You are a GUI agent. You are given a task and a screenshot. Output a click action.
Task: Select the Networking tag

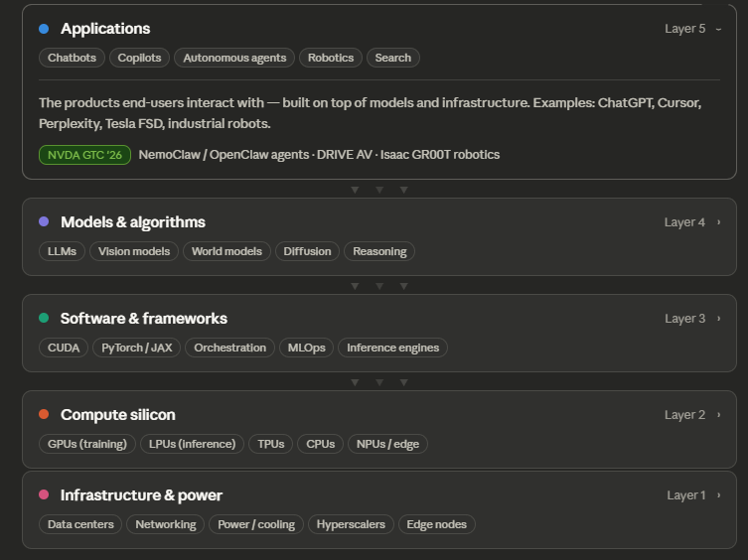[x=166, y=524]
